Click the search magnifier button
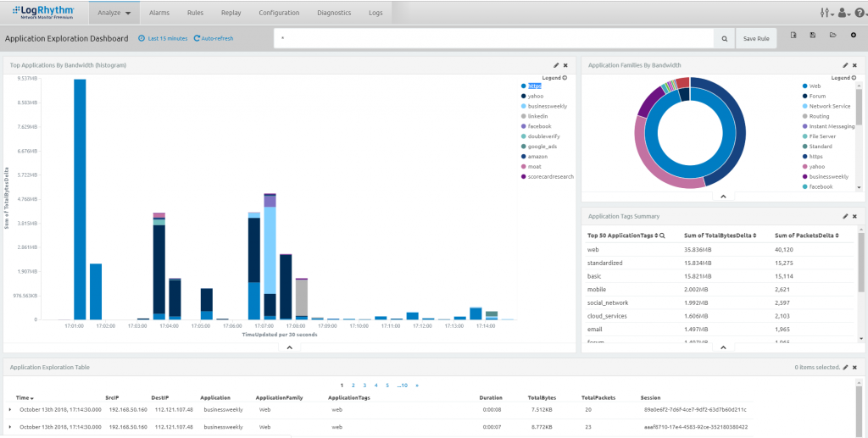Image resolution: width=868 pixels, height=438 pixels. 724,39
